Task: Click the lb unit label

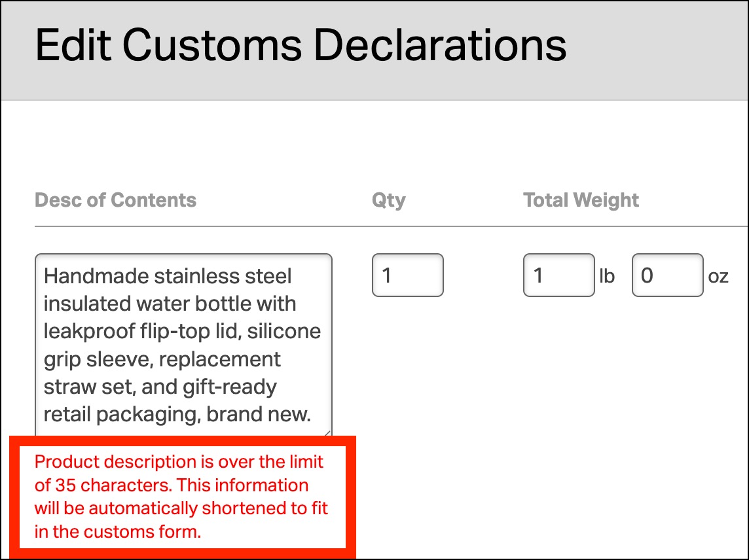Action: coord(607,276)
